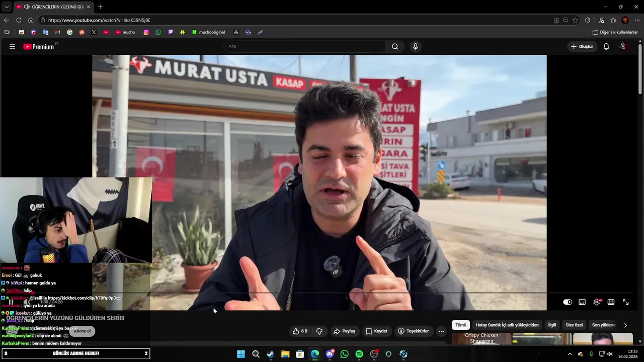Viewport: 644px width, 362px height.
Task: Open a new browser tab with plus
Action: pyautogui.click(x=101, y=7)
